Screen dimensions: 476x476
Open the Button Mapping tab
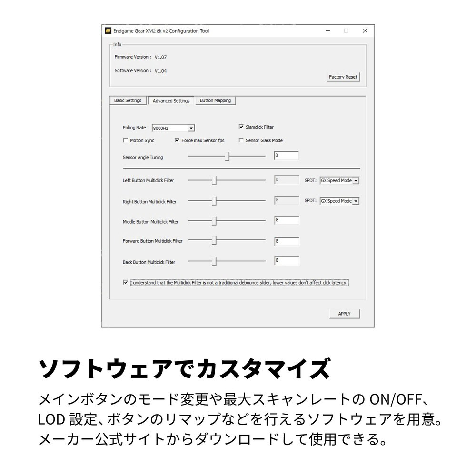click(215, 101)
